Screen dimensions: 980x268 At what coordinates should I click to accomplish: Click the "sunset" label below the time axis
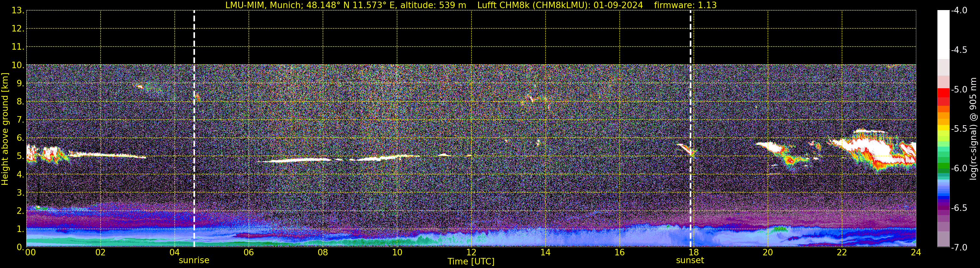[690, 261]
